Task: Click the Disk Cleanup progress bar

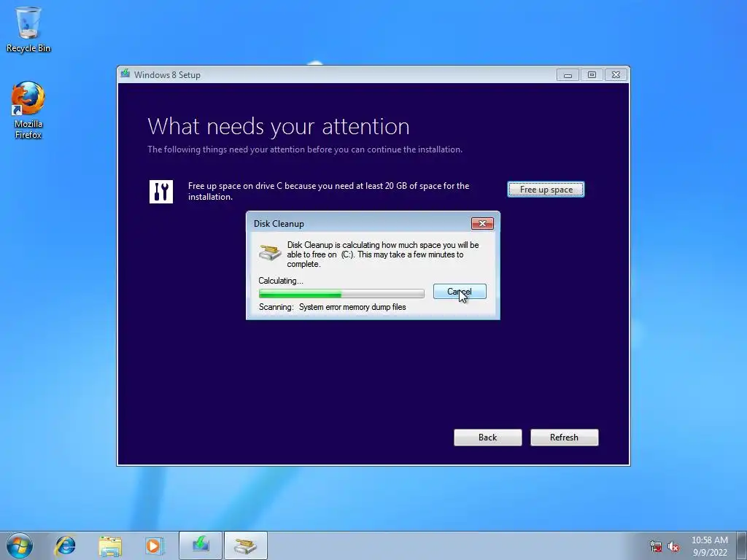Action: (341, 293)
